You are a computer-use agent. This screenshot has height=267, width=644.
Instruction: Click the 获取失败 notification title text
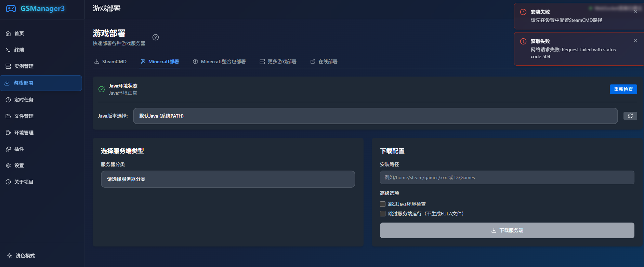[x=540, y=41]
